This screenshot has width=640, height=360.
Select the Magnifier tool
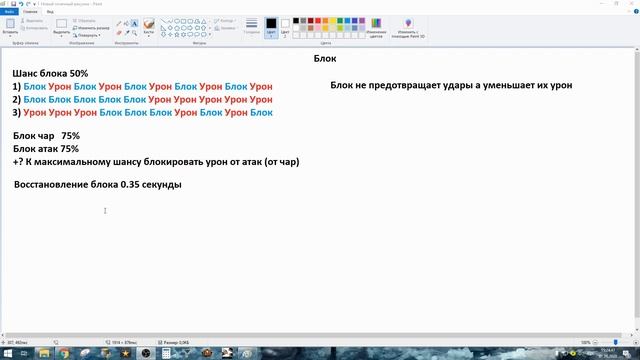click(x=134, y=33)
